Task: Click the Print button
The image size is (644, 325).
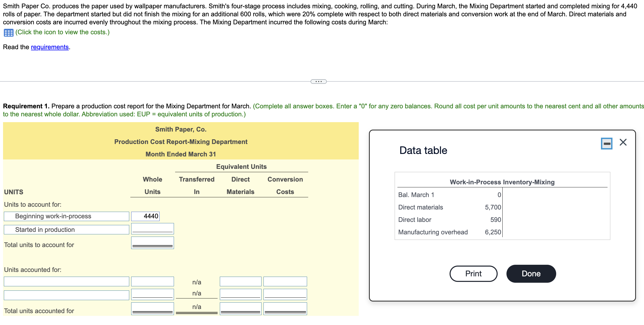Action: click(x=473, y=274)
